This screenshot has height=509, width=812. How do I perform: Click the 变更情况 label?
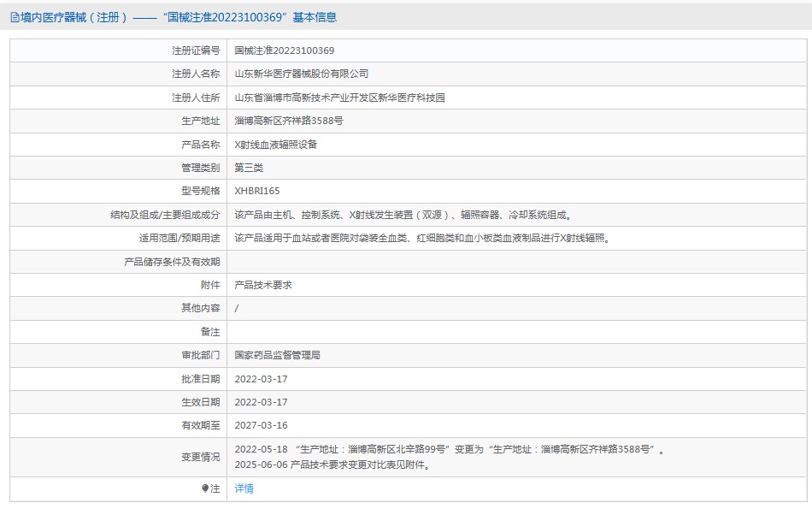click(200, 457)
